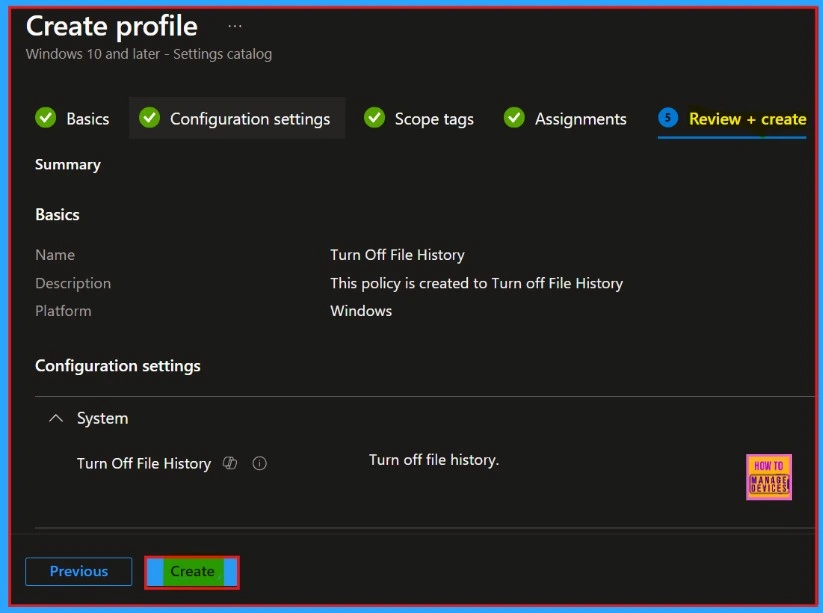Click the Create button
Image resolution: width=823 pixels, height=613 pixels.
click(x=192, y=572)
